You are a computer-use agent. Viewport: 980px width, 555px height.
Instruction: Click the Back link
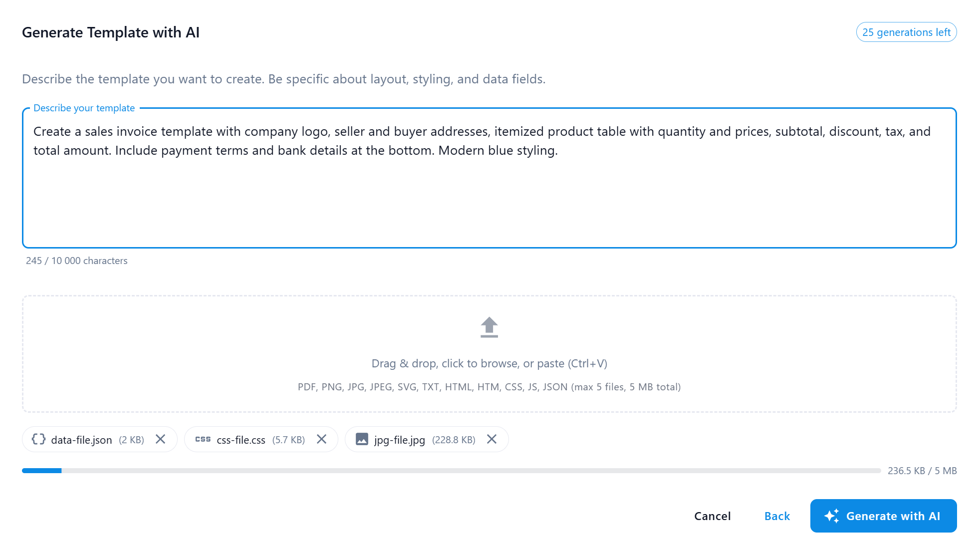coord(776,516)
